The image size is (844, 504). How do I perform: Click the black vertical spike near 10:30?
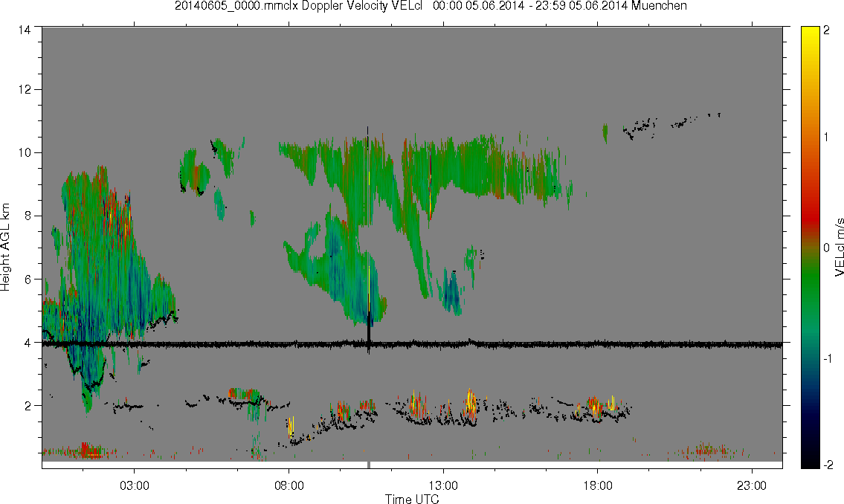(369, 328)
